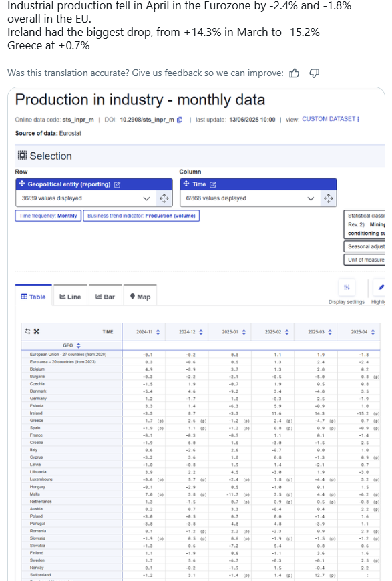This screenshot has height=581, width=392.
Task: Click Euro area 2025-04 value -2.4
Action: tap(363, 362)
